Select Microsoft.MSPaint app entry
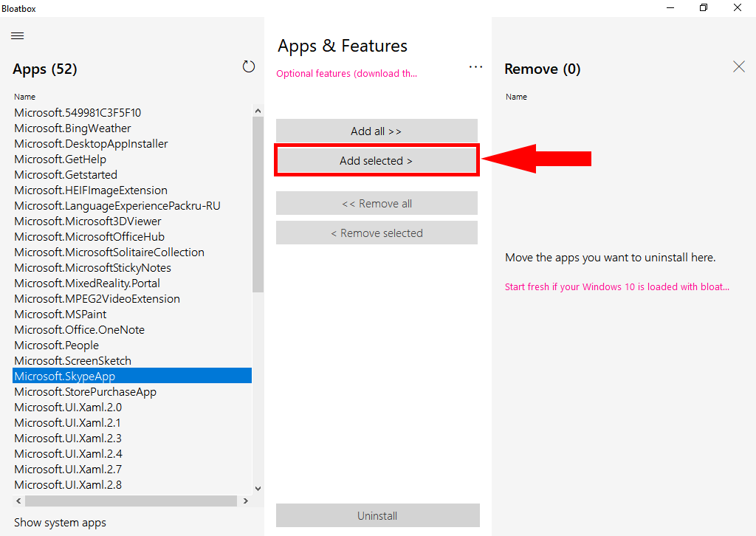756x536 pixels. (61, 315)
